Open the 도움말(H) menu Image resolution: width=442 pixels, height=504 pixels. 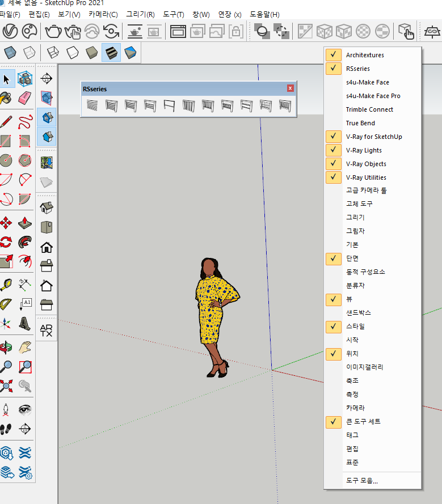[265, 15]
